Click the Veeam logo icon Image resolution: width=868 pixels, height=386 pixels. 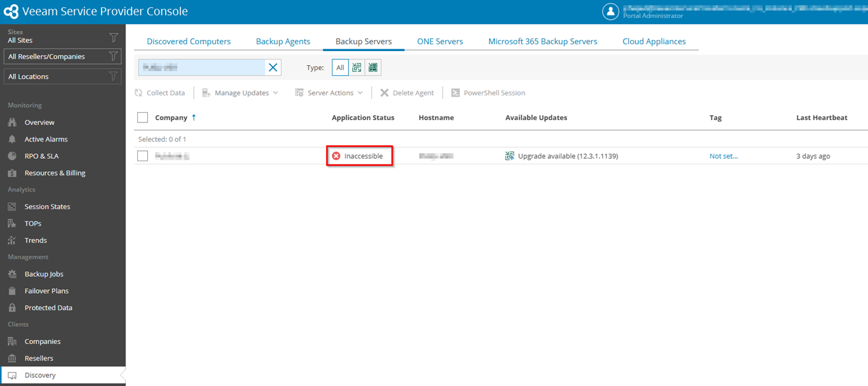(11, 11)
